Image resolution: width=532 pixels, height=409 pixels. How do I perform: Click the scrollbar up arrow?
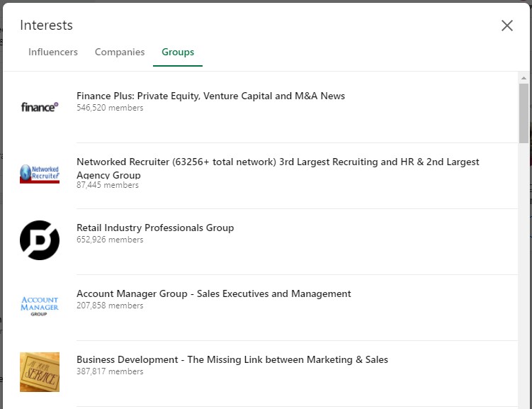523,78
